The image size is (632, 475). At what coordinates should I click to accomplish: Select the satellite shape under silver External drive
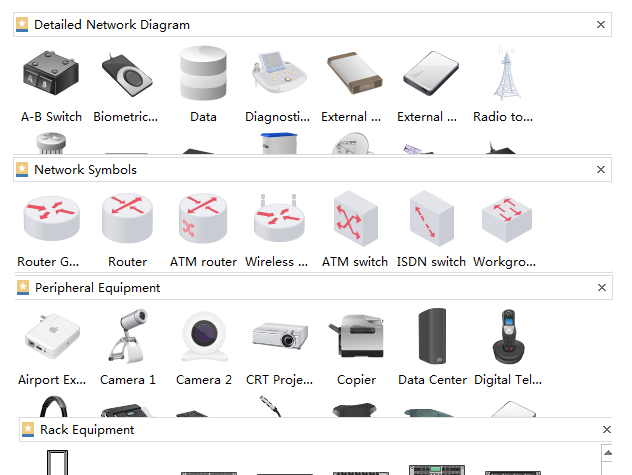[418, 149]
